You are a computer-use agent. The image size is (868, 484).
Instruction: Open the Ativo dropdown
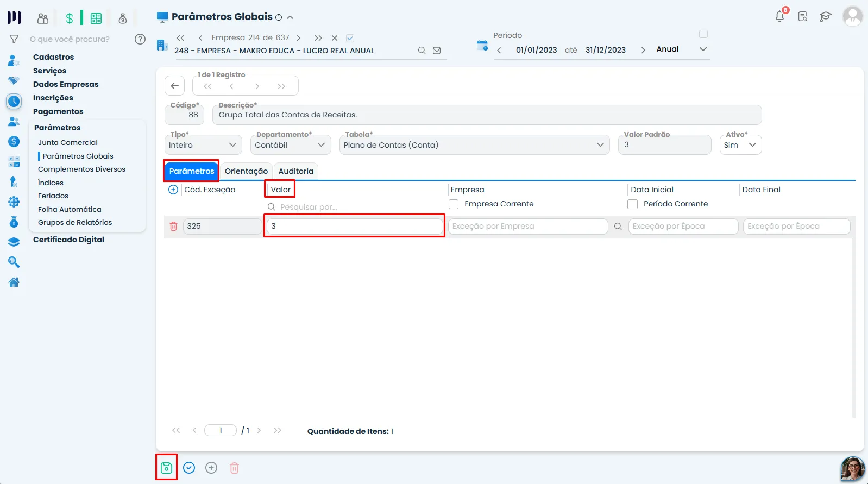click(740, 145)
